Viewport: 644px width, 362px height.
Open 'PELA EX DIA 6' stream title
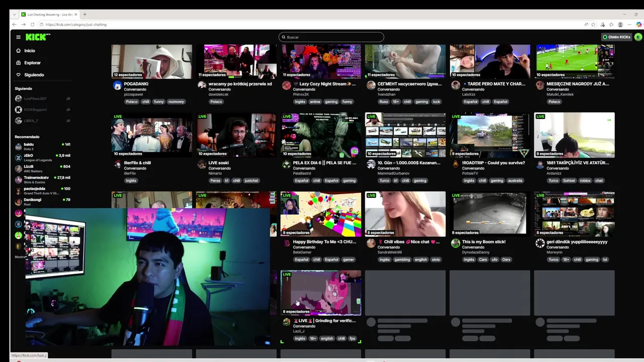pyautogui.click(x=325, y=163)
